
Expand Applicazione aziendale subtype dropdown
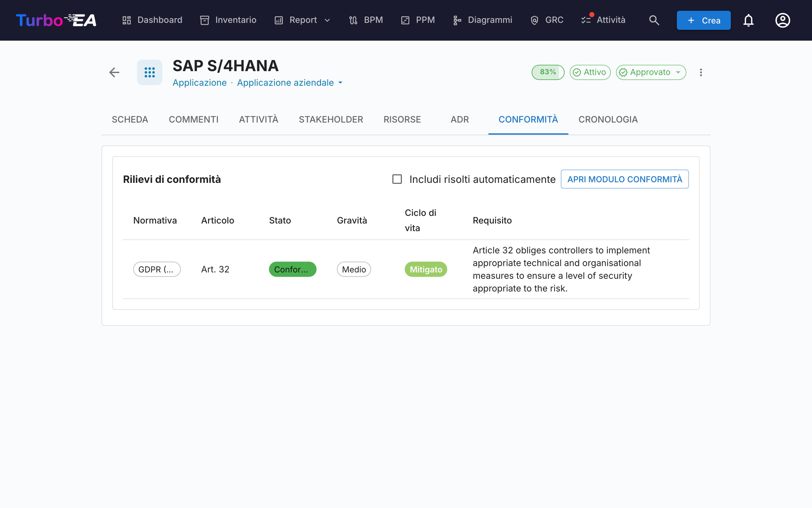point(290,83)
